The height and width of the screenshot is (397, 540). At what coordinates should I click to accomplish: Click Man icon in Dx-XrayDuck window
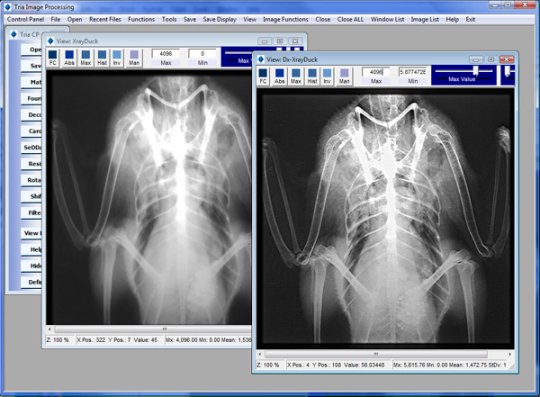344,76
